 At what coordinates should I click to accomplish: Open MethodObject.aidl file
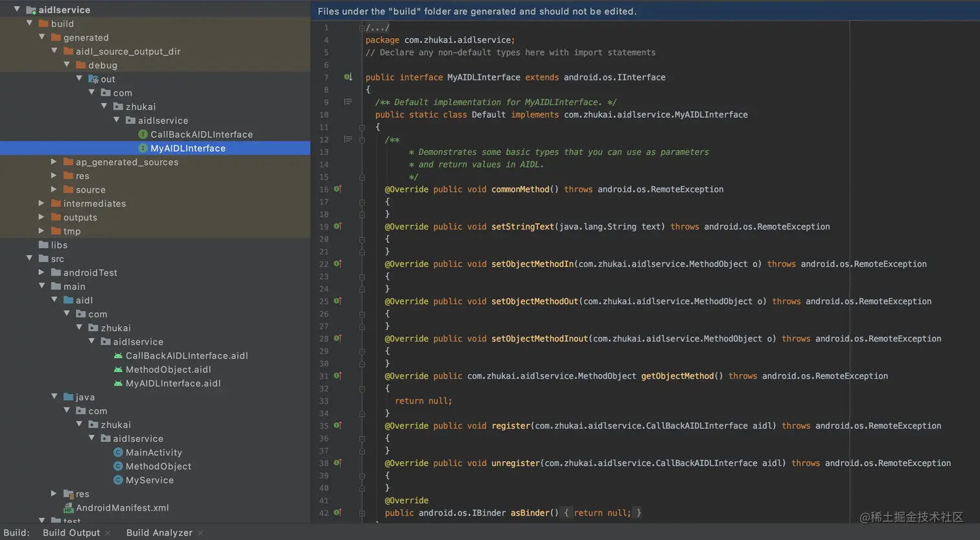click(169, 370)
